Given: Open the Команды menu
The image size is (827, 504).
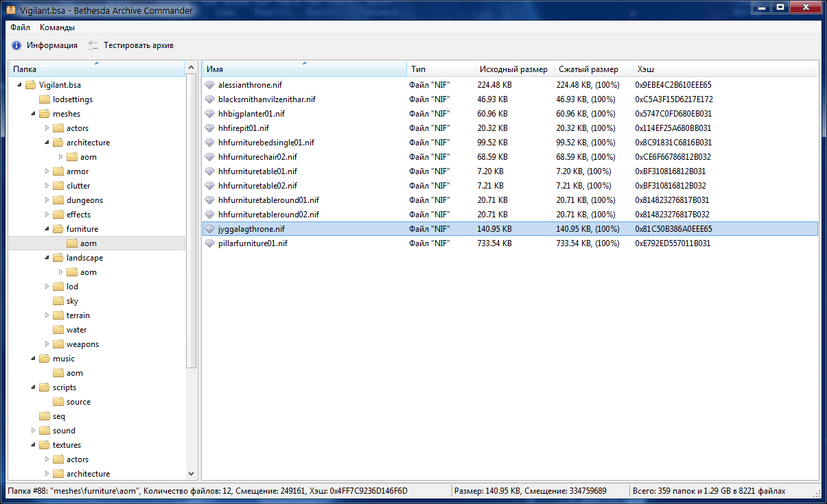Looking at the screenshot, I should click(57, 27).
